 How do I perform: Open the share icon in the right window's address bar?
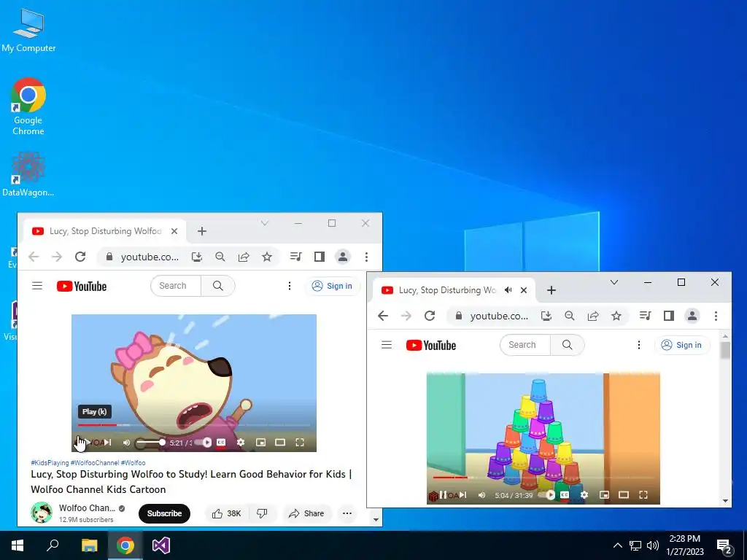[x=593, y=316]
